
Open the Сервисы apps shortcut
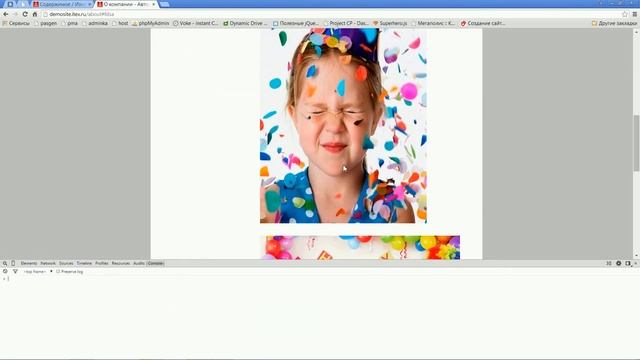16,23
